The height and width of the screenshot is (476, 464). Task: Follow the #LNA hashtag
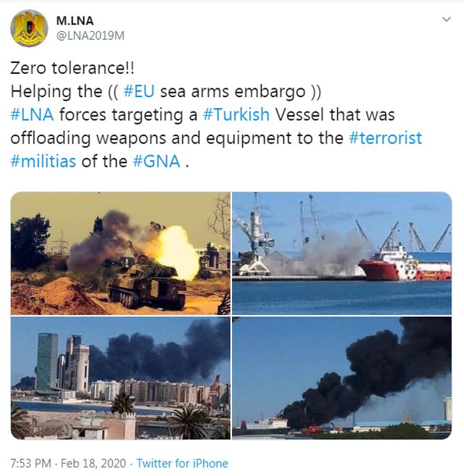tap(32, 114)
